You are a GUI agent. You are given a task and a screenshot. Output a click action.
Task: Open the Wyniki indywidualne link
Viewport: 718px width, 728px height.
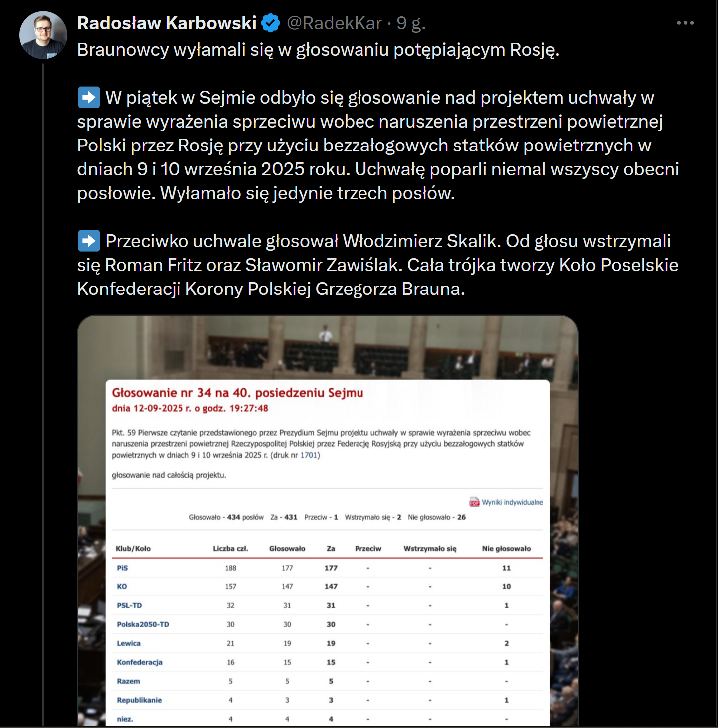point(512,502)
